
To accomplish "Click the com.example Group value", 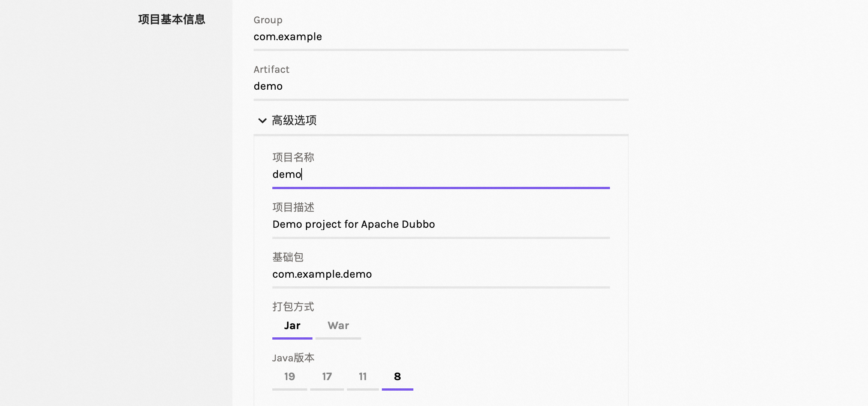I will pyautogui.click(x=287, y=36).
